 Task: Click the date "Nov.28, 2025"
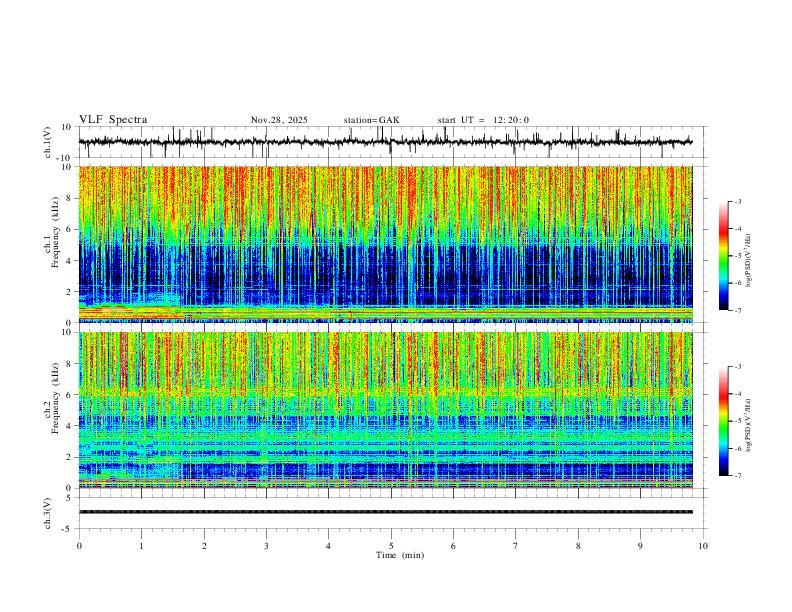pos(279,120)
